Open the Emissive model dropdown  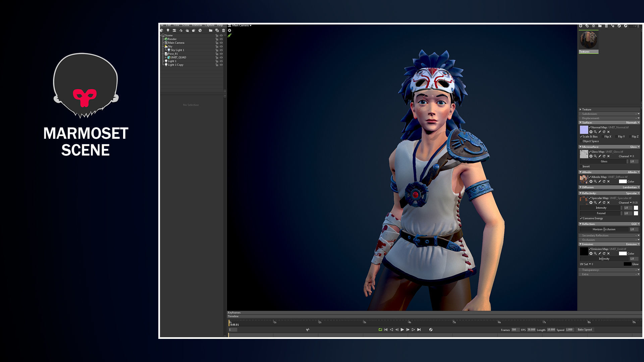coord(633,244)
